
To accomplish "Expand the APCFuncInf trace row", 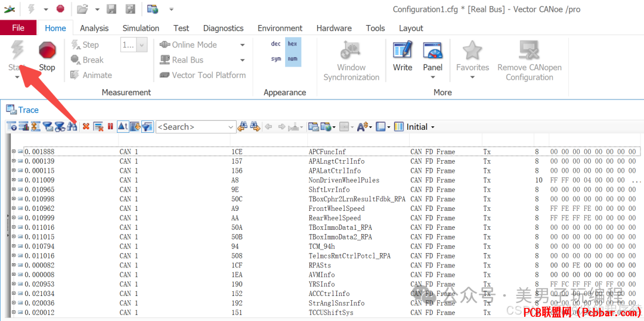I will click(x=14, y=152).
